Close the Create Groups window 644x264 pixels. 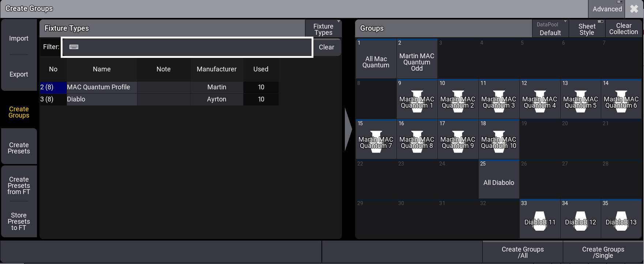click(x=634, y=9)
